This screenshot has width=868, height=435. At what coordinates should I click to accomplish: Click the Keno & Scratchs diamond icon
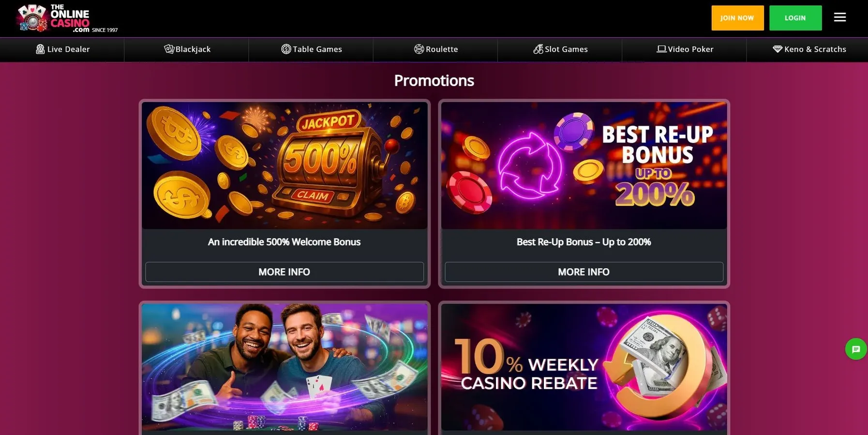pyautogui.click(x=778, y=49)
